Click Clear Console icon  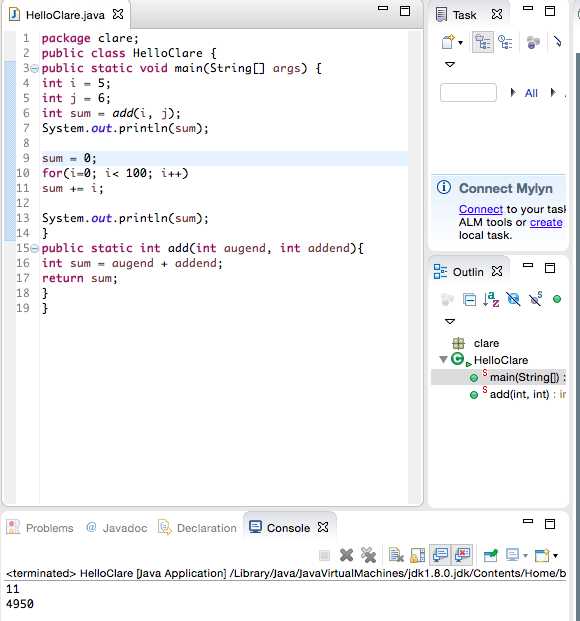pos(396,555)
